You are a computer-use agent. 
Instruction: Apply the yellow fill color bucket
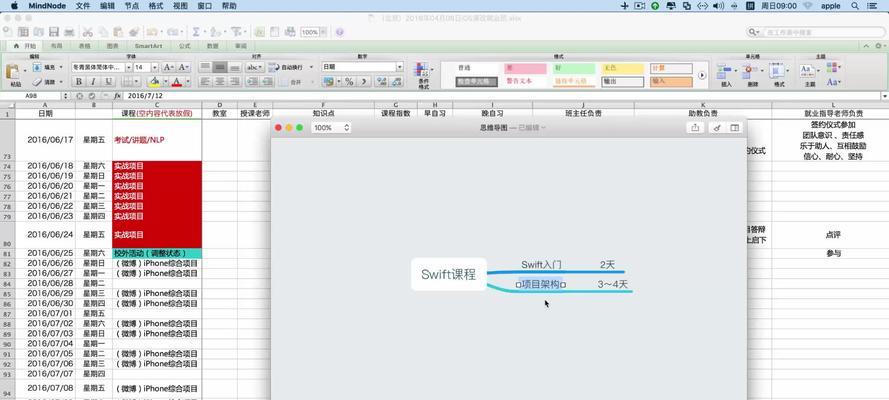pos(154,82)
